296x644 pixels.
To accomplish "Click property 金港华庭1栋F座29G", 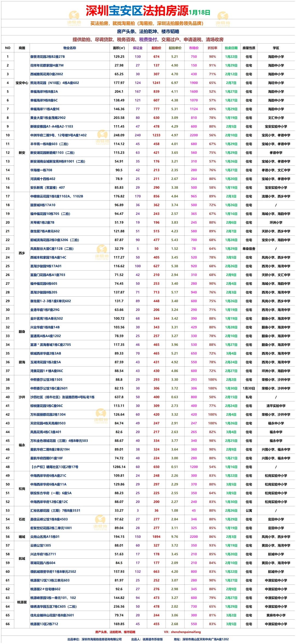I will tap(45, 310).
